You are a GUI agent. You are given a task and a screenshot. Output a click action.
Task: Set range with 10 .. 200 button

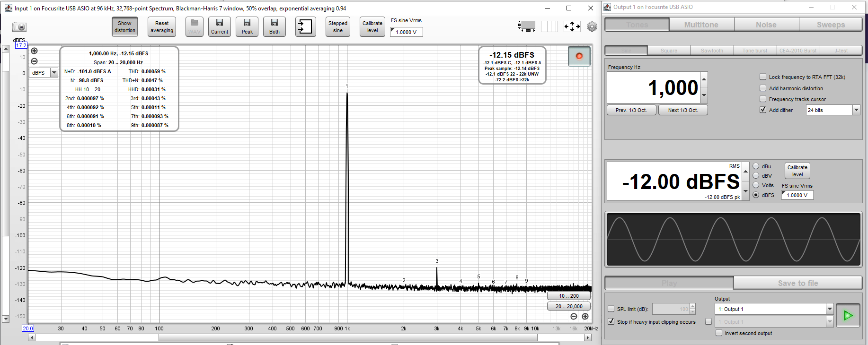569,296
